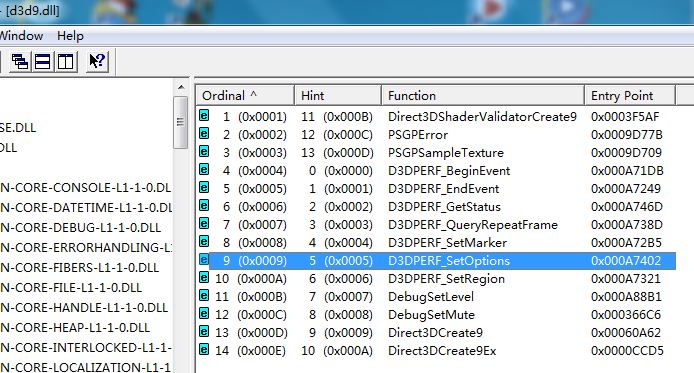Click export icon beside Direct3DShaderValidatorCreate9
694x373 pixels.
coord(204,116)
